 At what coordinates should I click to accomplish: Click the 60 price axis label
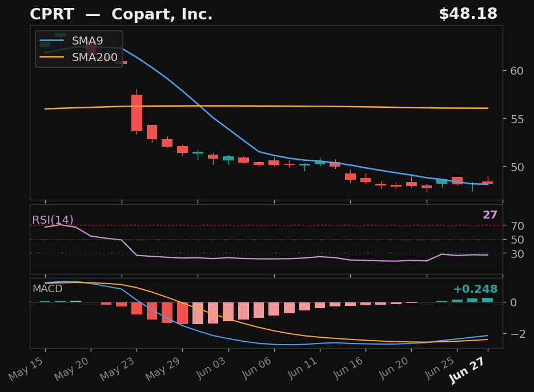coord(517,71)
